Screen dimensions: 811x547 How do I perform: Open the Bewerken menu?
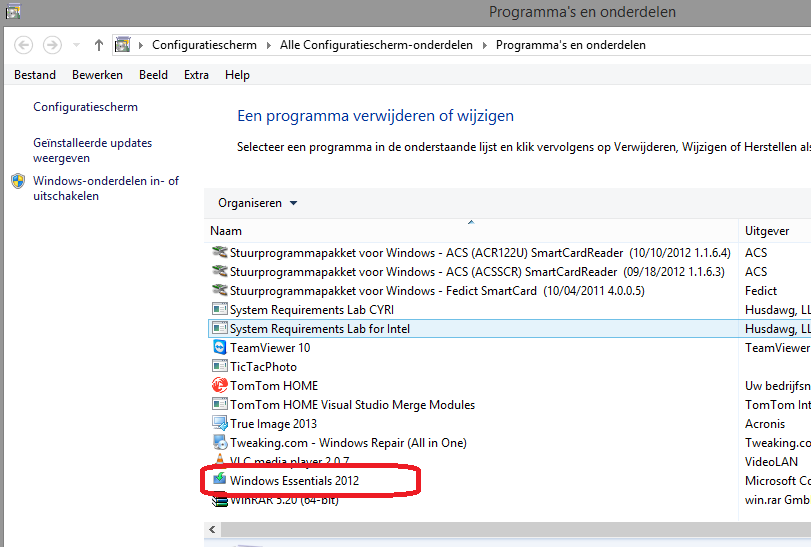97,75
